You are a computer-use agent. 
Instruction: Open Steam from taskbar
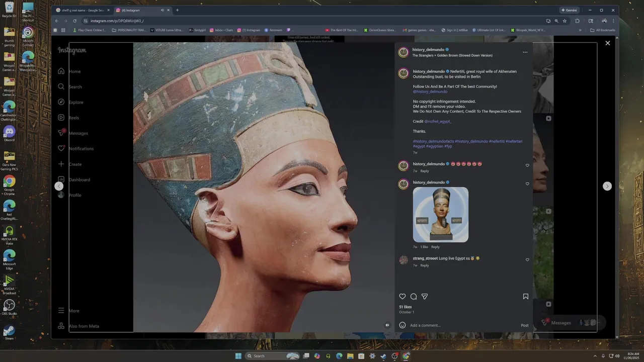pos(383,356)
